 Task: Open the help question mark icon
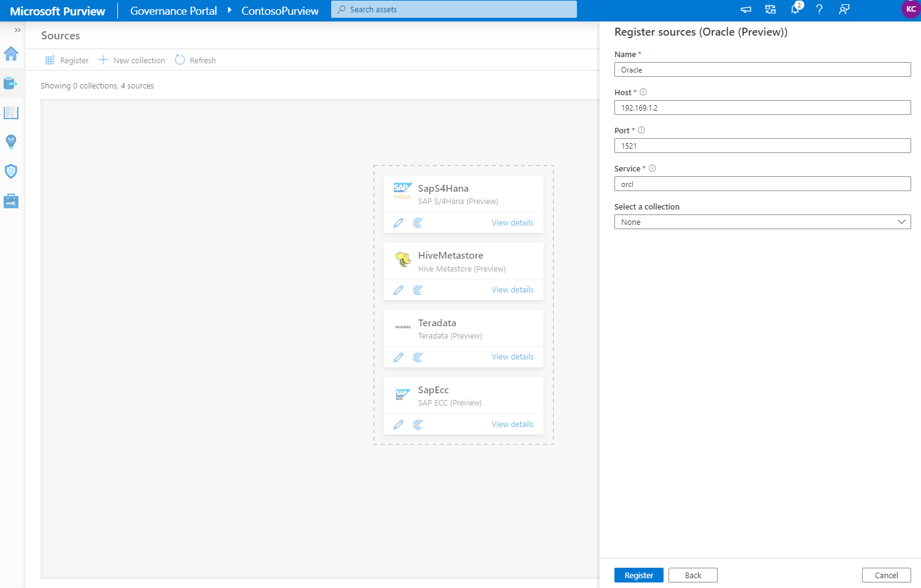[x=819, y=9]
